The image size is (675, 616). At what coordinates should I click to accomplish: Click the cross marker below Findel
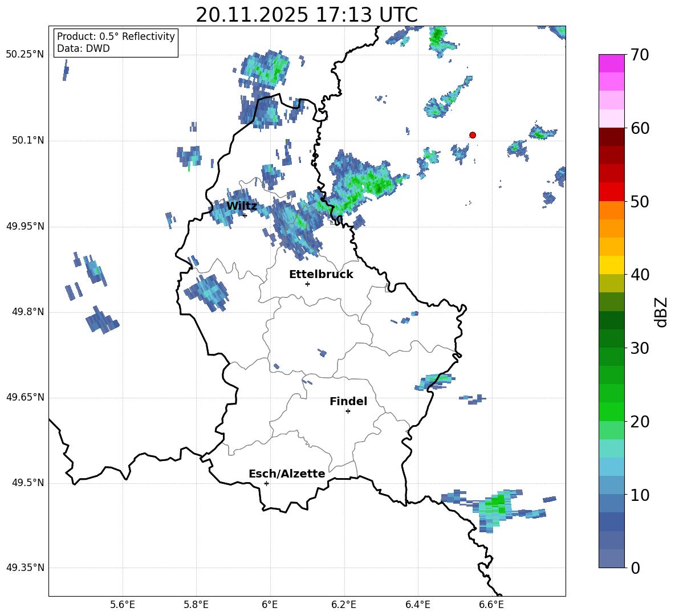[348, 411]
